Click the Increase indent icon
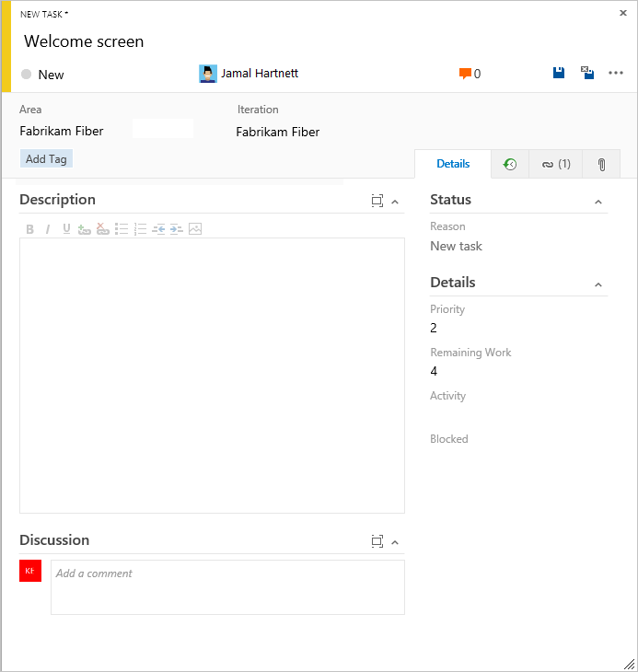 [177, 229]
